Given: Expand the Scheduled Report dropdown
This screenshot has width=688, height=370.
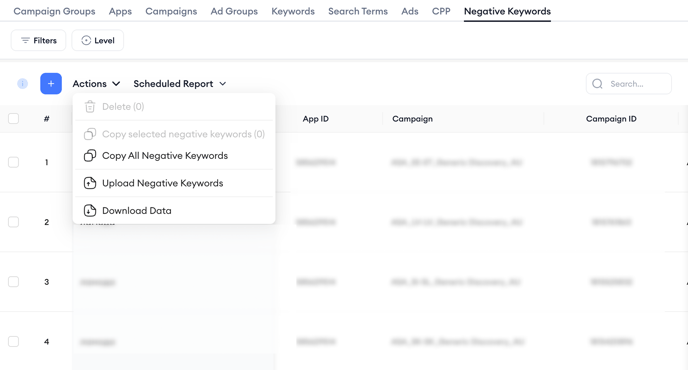Looking at the screenshot, I should pos(180,83).
